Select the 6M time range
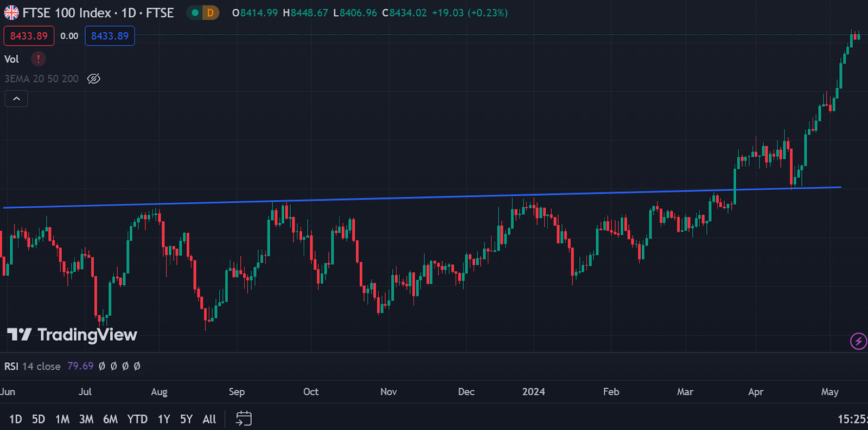This screenshot has width=868, height=430. 110,419
